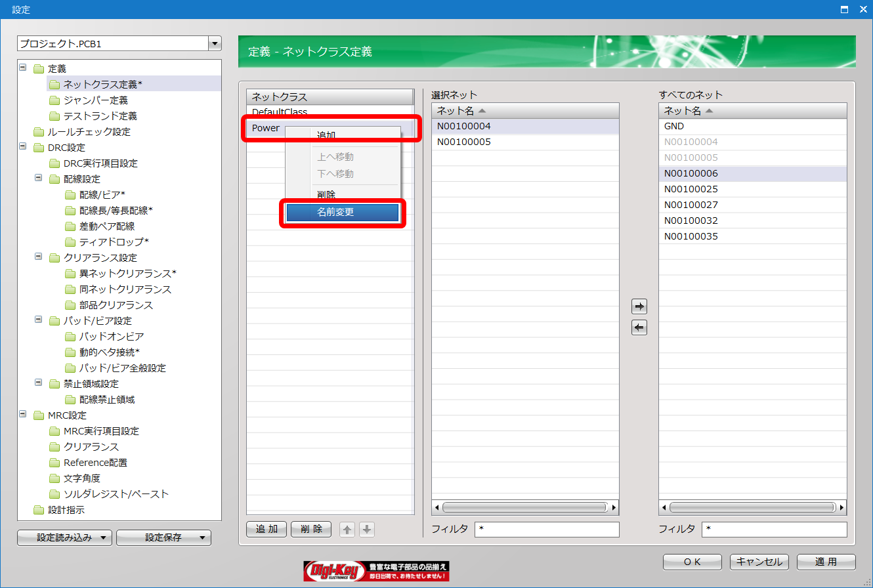Click folder icon next to ジャンパー定義
Image resolution: width=873 pixels, height=588 pixels.
click(x=54, y=100)
